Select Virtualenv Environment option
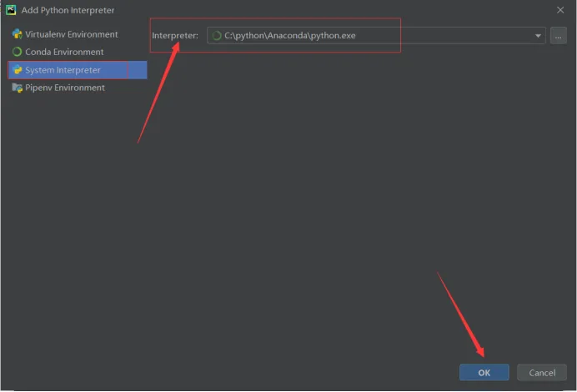This screenshot has width=577, height=392. pyautogui.click(x=72, y=34)
